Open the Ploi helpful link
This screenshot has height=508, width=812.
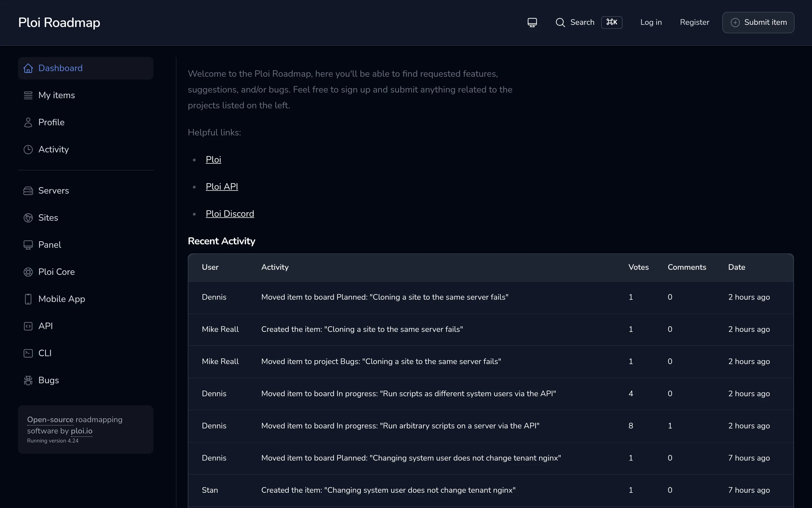click(213, 159)
